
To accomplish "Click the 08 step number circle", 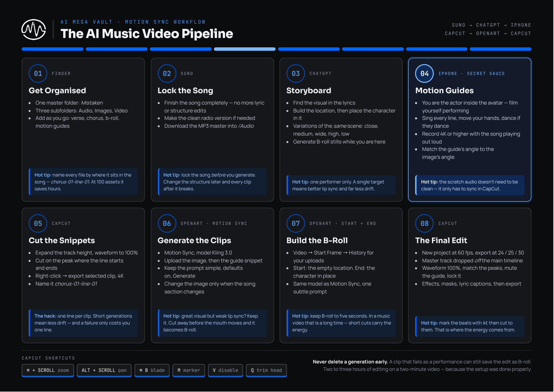I will [425, 223].
